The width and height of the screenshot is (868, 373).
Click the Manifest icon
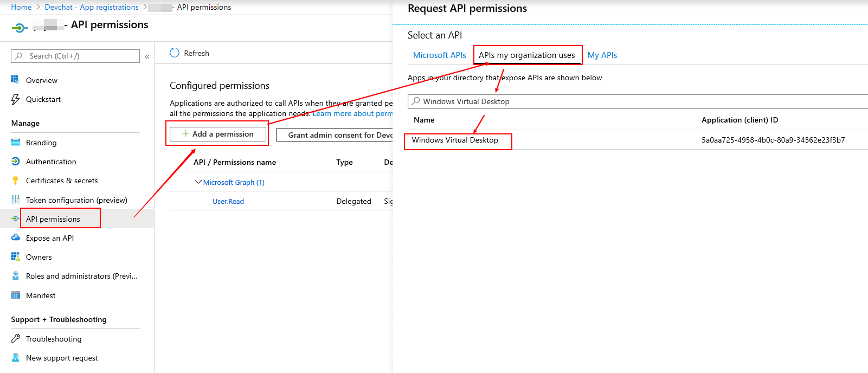pyautogui.click(x=15, y=295)
